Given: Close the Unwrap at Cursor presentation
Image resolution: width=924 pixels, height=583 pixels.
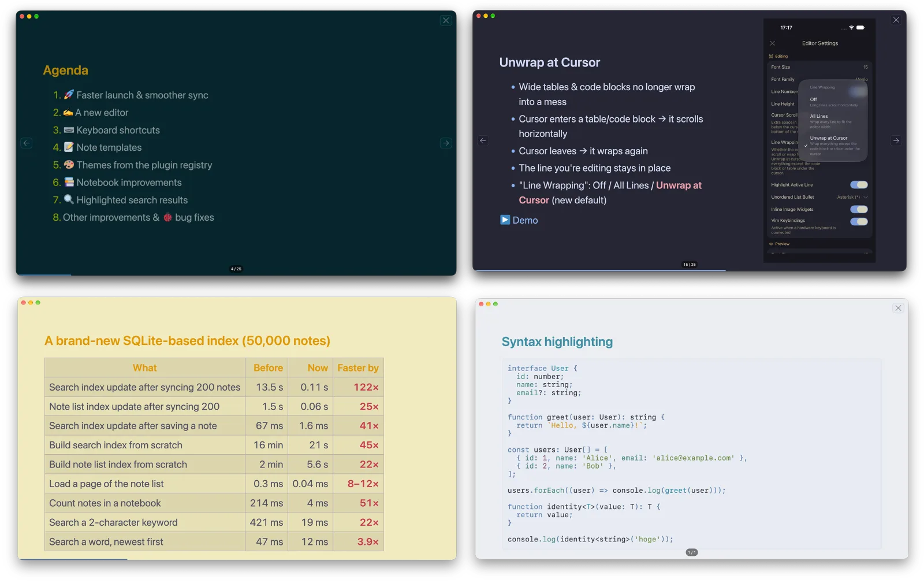Looking at the screenshot, I should (x=896, y=20).
